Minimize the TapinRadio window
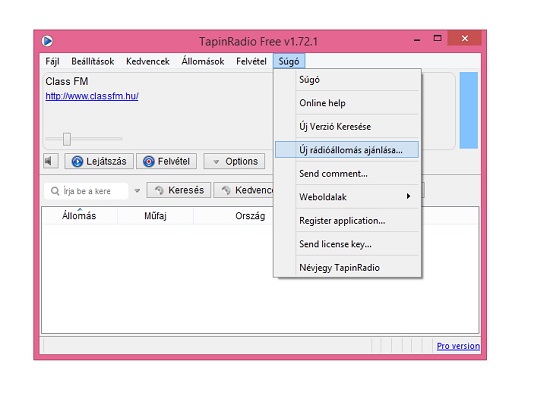Screen dimensions: 550x405 [417, 40]
